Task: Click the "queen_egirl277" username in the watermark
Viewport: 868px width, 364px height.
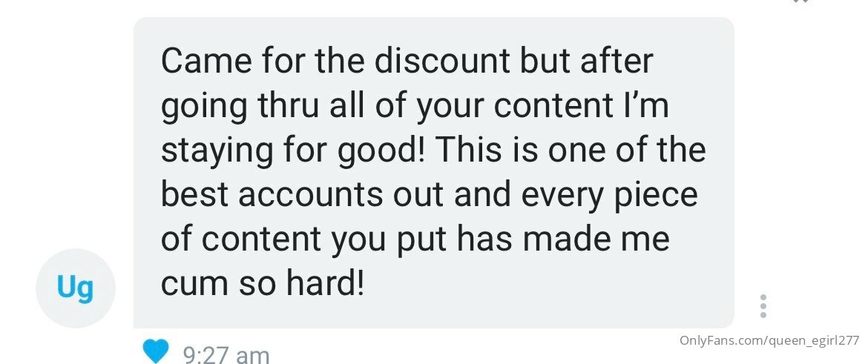Action: click(812, 341)
